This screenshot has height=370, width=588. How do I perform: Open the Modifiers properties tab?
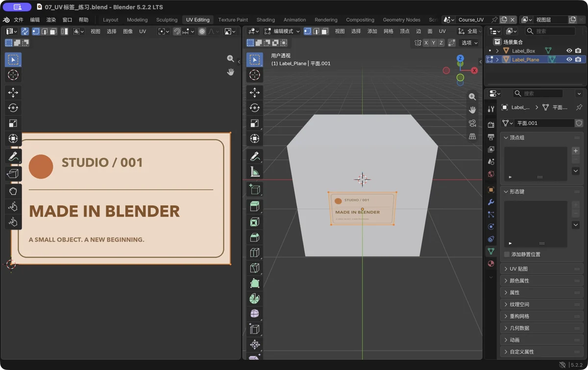point(491,202)
